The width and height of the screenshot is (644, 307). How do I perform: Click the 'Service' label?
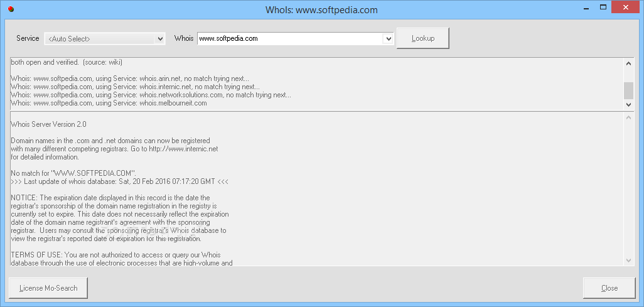point(28,38)
